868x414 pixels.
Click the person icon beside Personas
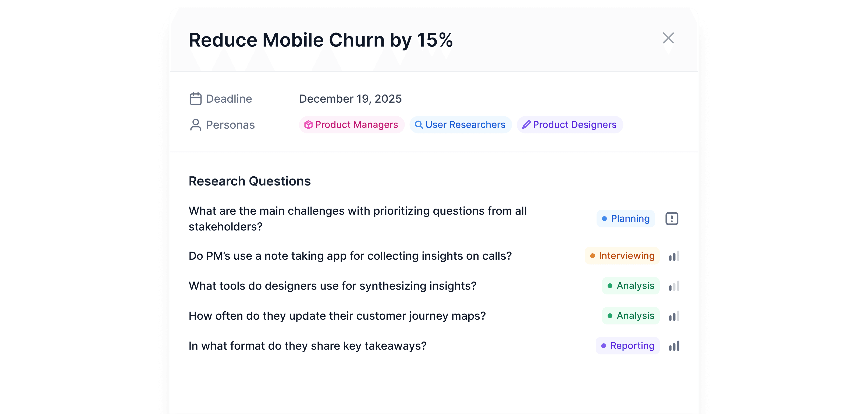196,125
